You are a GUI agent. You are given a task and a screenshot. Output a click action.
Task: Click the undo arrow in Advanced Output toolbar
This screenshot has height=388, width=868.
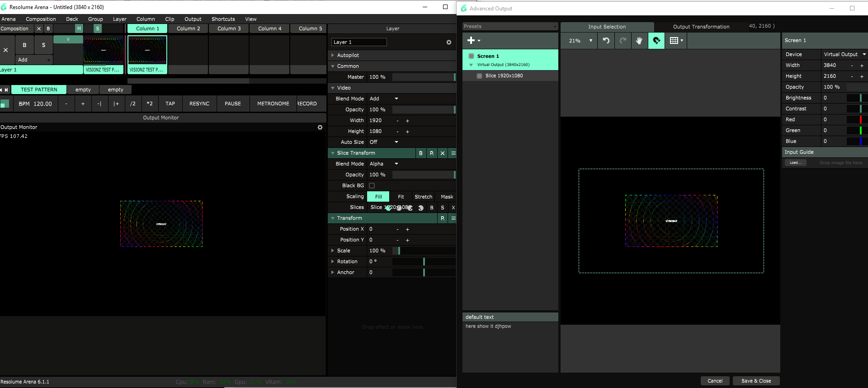tap(606, 41)
